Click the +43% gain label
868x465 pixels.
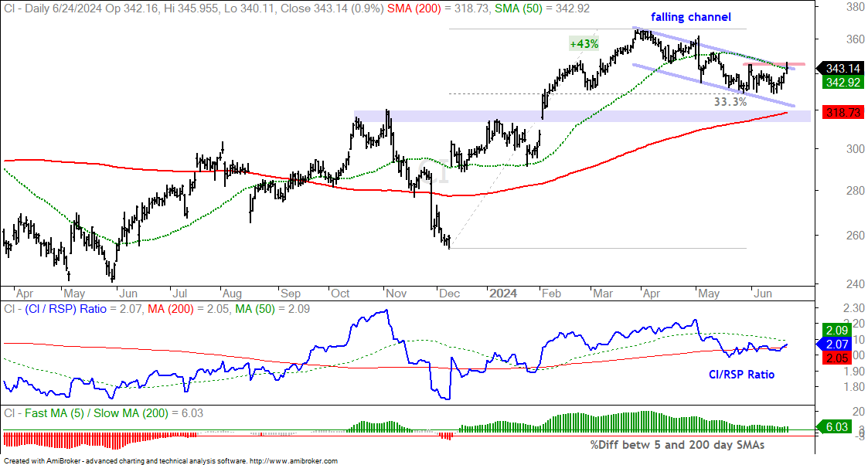(584, 44)
